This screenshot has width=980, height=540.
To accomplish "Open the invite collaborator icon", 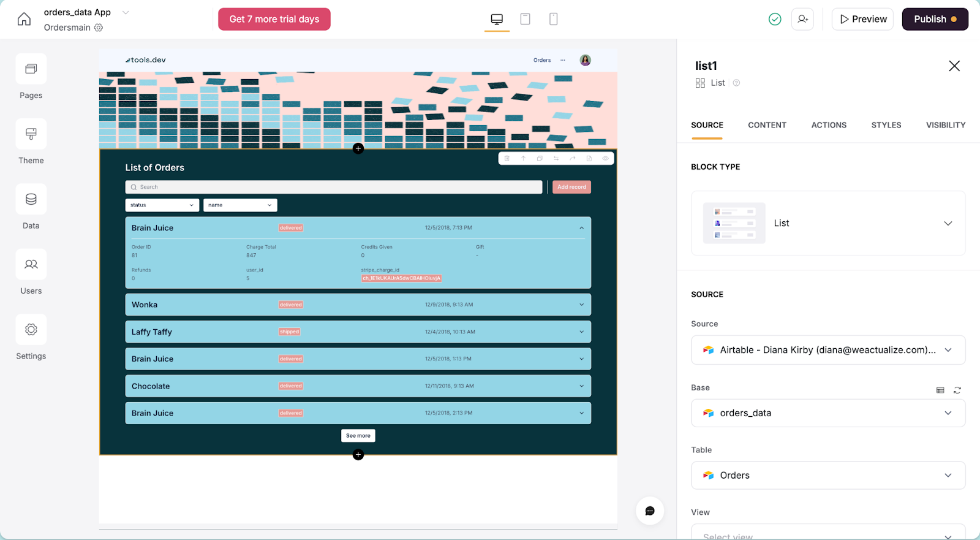I will point(802,19).
